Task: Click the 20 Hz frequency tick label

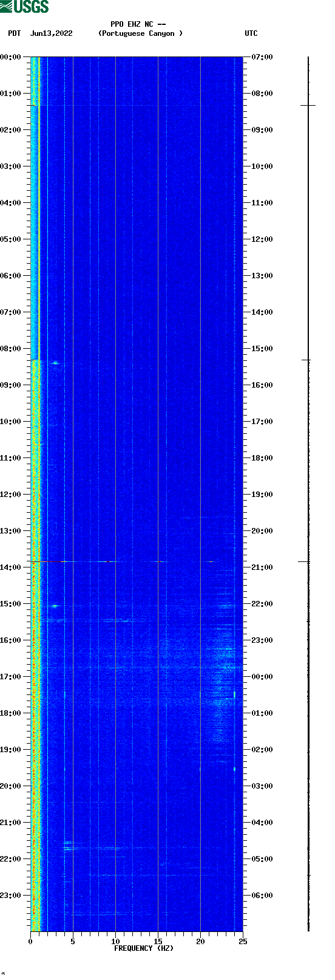Action: (x=200, y=942)
